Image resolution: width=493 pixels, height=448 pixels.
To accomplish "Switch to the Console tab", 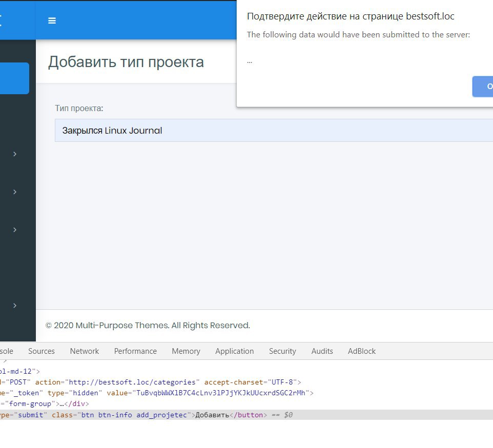I will click(6, 351).
